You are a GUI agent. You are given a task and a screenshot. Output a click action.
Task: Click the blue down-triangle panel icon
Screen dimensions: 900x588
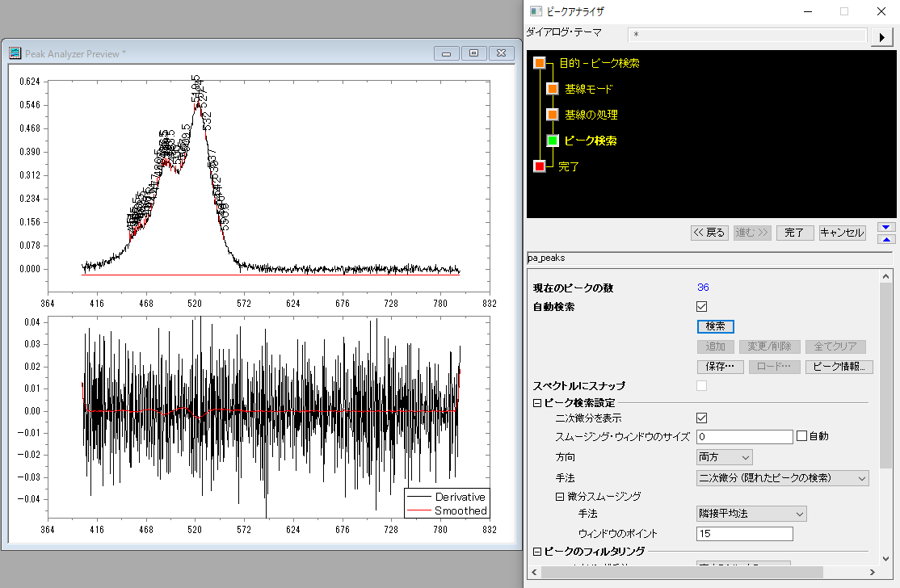[886, 228]
